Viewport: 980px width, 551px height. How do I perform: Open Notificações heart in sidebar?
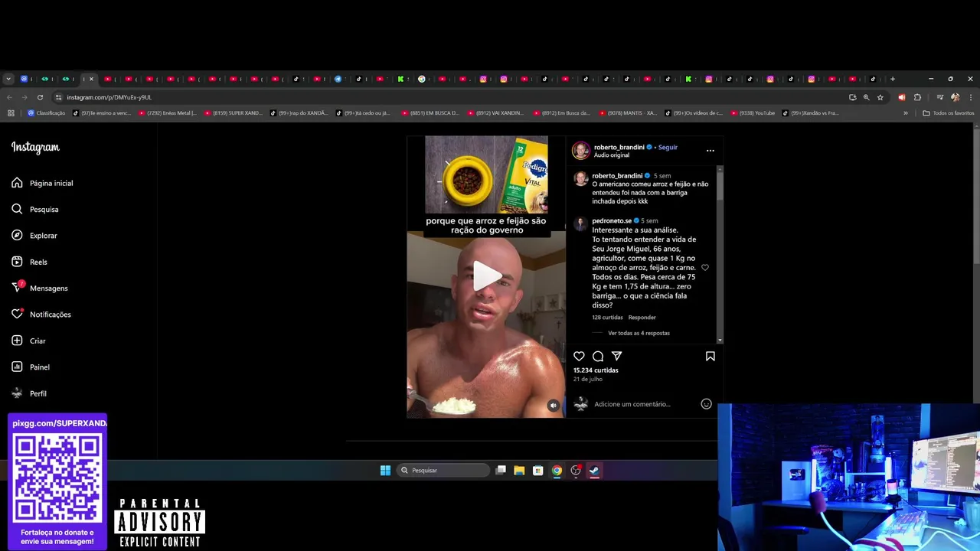(x=41, y=315)
